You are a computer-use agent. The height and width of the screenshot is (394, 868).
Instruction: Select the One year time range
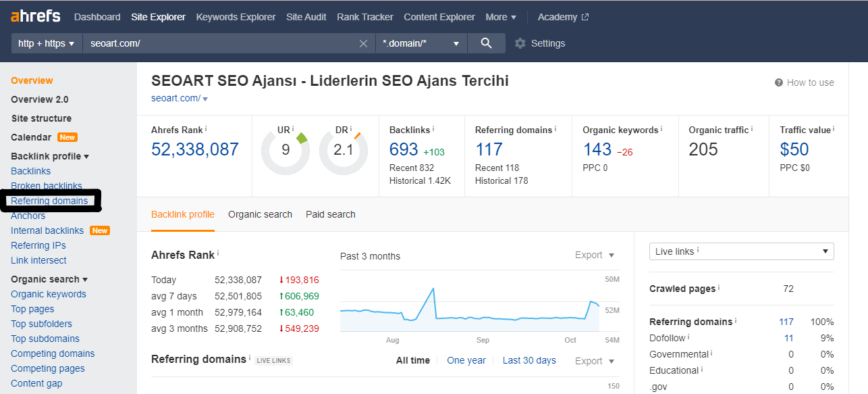[x=466, y=360]
